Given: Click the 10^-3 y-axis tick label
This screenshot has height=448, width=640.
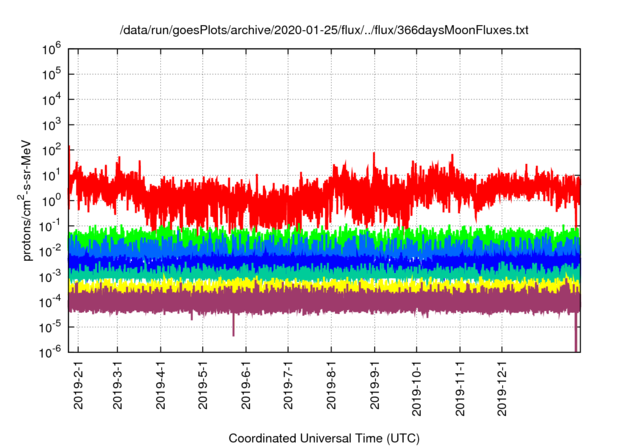Looking at the screenshot, I should point(51,277).
